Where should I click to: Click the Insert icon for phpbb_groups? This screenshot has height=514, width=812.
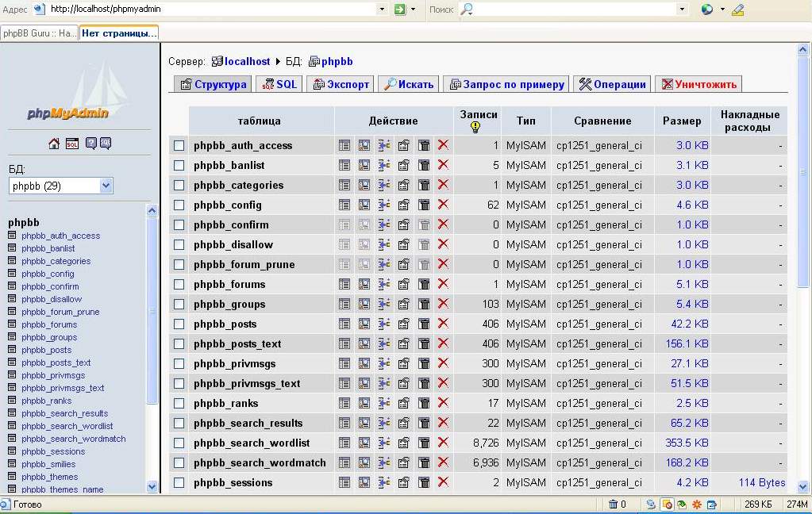point(383,304)
